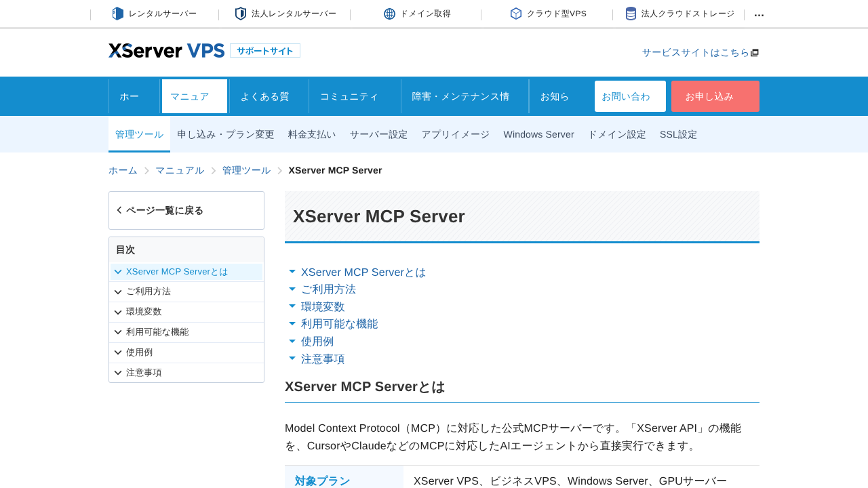Expand 利用可能な機能 in the sidebar contents

(x=186, y=332)
